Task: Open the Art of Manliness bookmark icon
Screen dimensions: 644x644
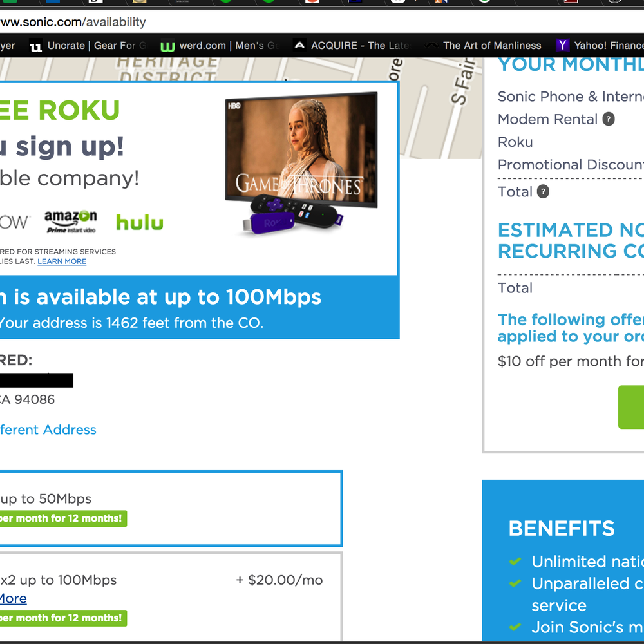Action: tap(431, 45)
